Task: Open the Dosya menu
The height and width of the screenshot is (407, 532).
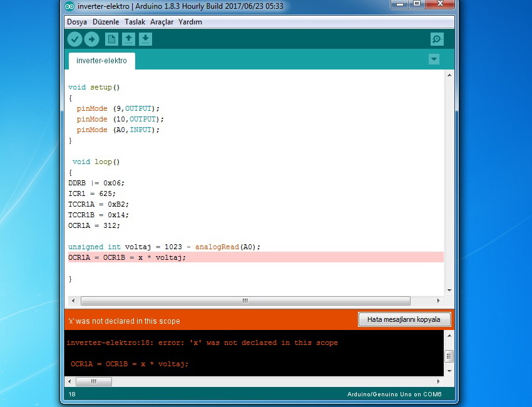Action: point(77,22)
